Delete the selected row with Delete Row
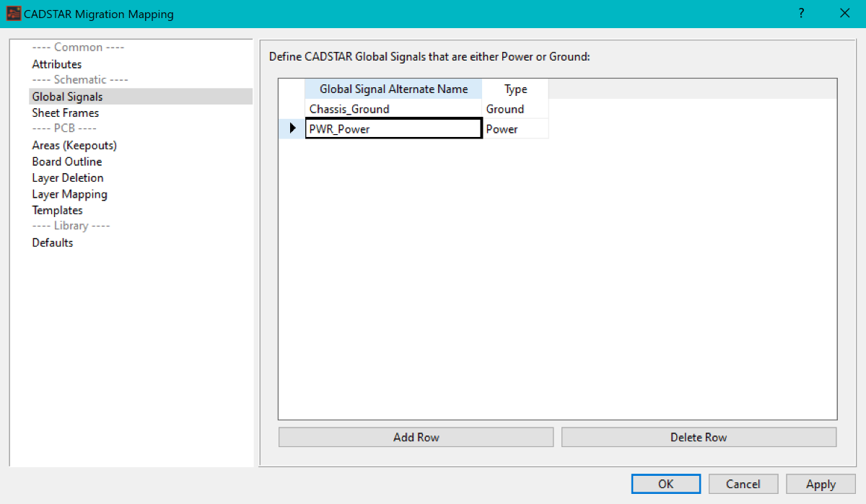866x504 pixels. point(699,437)
